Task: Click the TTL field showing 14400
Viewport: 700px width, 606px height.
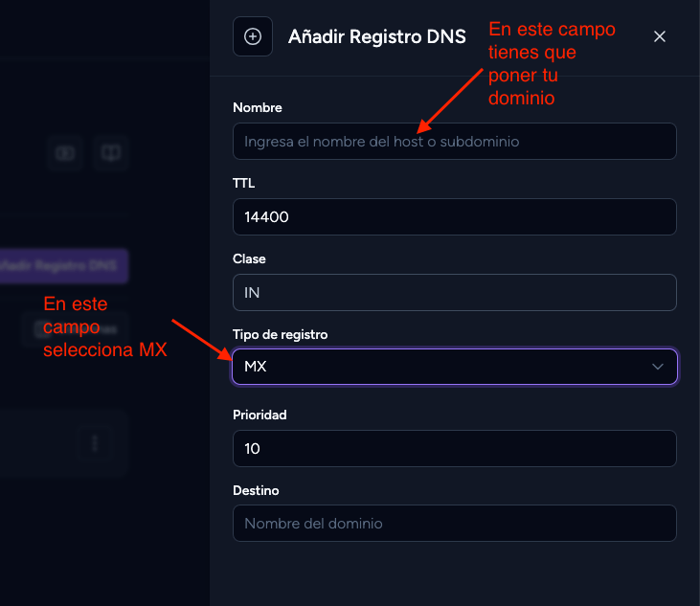Action: click(455, 217)
